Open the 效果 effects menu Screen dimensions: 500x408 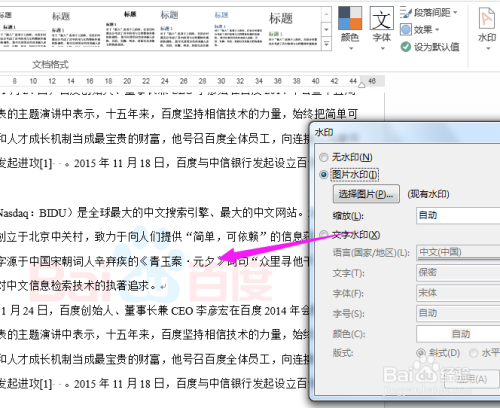(x=420, y=30)
